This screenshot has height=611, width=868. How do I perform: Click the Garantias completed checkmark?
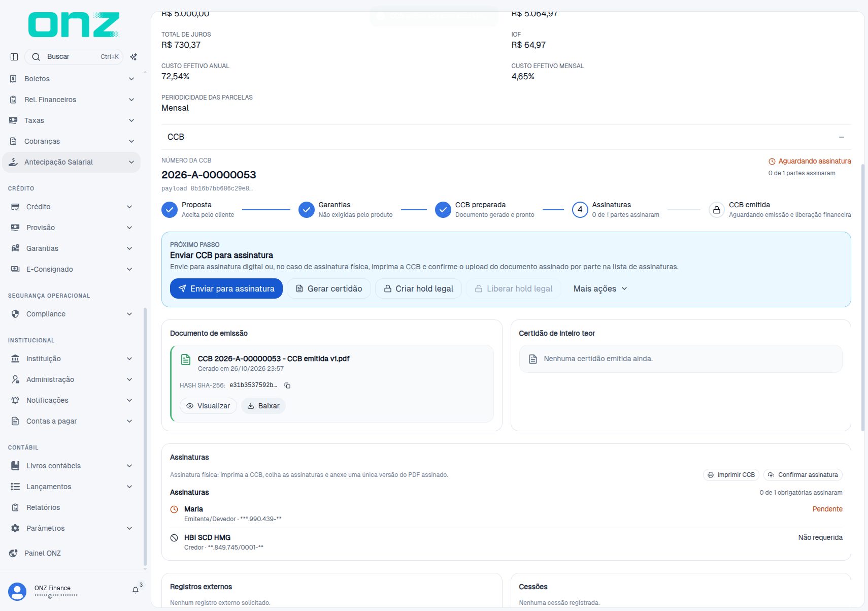pyautogui.click(x=307, y=210)
